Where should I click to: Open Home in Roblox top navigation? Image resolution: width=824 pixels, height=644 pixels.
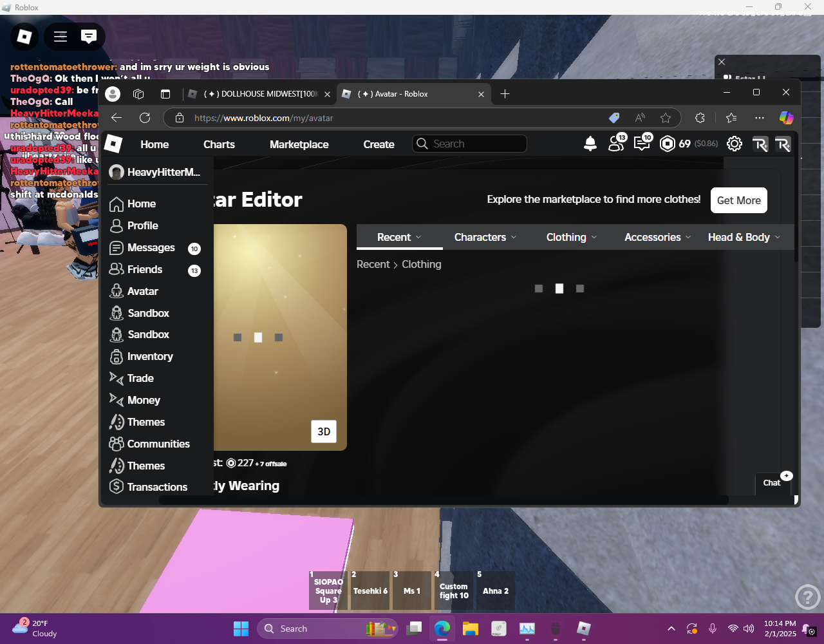[x=154, y=144]
